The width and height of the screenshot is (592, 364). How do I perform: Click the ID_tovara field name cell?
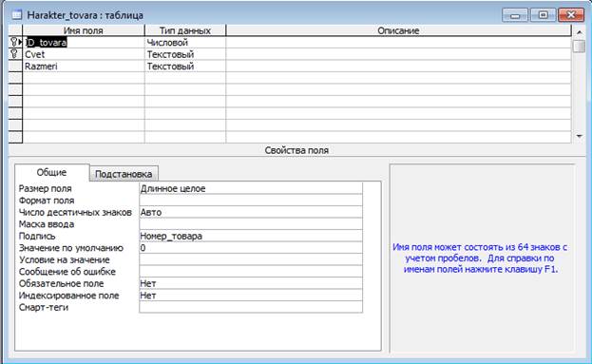tap(84, 42)
